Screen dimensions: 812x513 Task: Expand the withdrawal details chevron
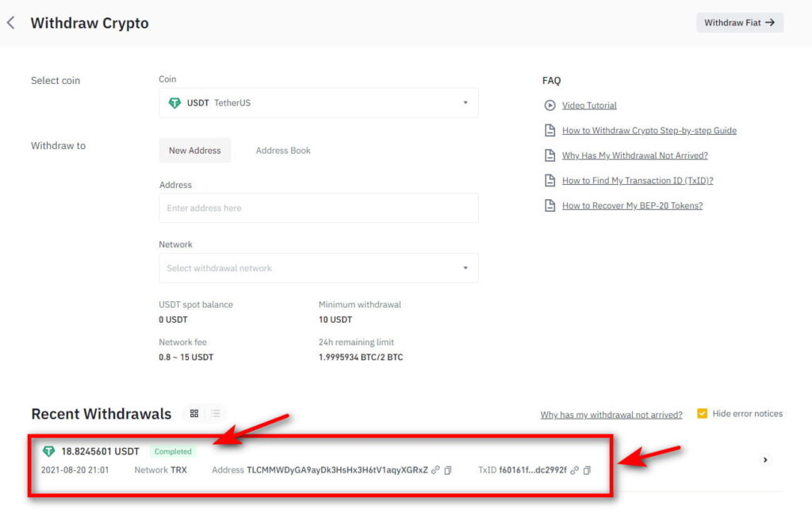click(765, 460)
